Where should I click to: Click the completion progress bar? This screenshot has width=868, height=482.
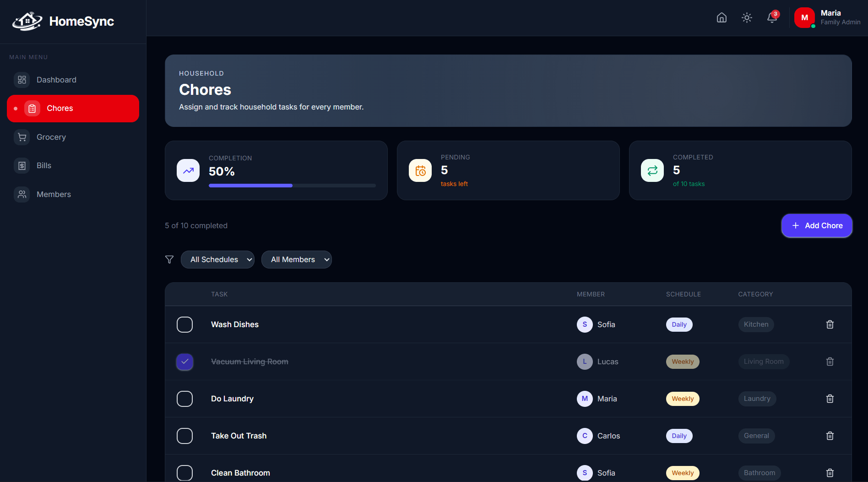pyautogui.click(x=292, y=186)
